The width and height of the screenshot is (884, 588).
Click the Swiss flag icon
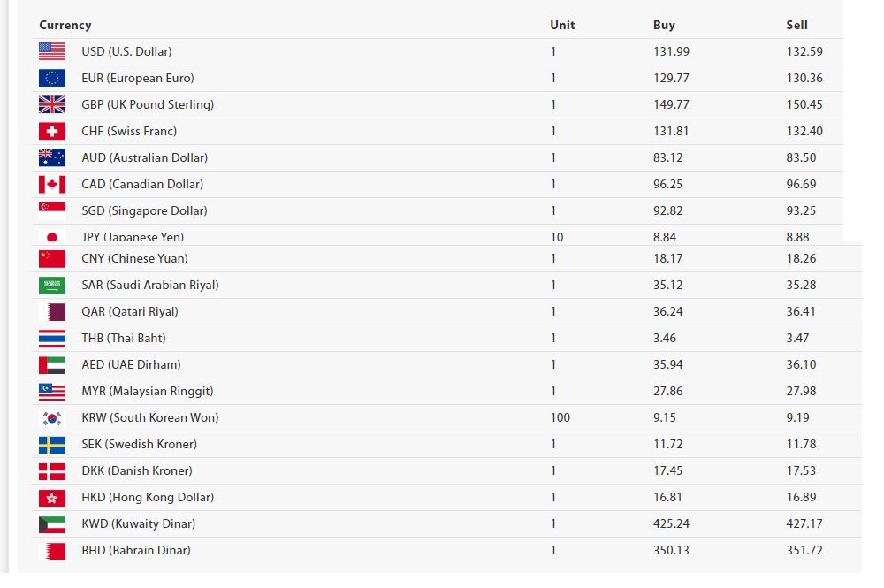[52, 131]
